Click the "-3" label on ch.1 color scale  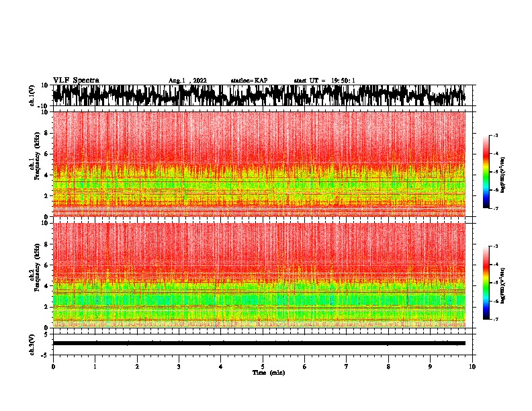(x=495, y=135)
